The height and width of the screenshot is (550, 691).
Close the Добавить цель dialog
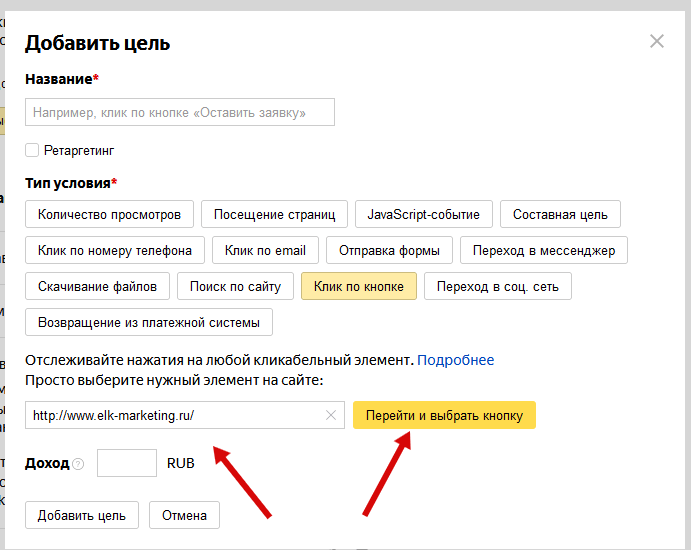[657, 42]
